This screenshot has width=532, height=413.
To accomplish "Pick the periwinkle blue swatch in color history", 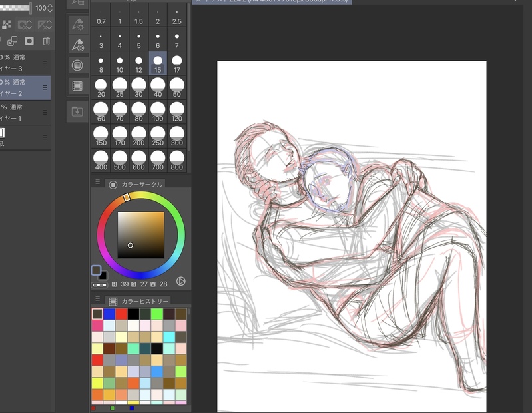I will [x=121, y=360].
